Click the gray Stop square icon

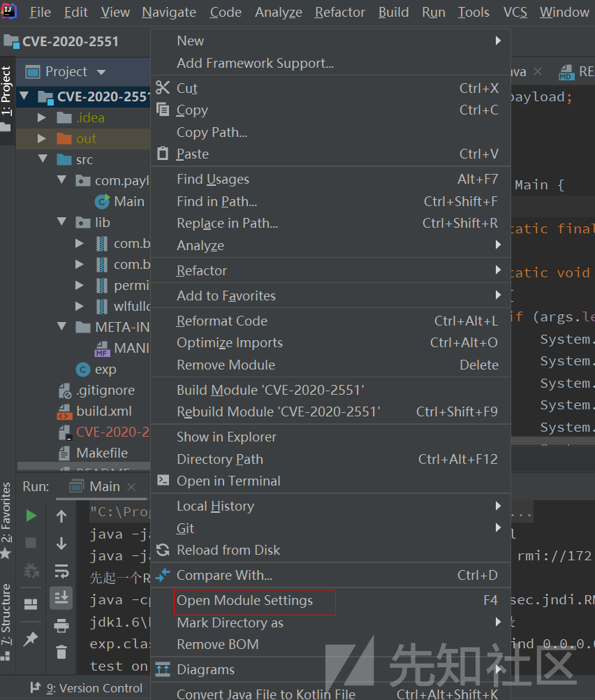point(31,543)
